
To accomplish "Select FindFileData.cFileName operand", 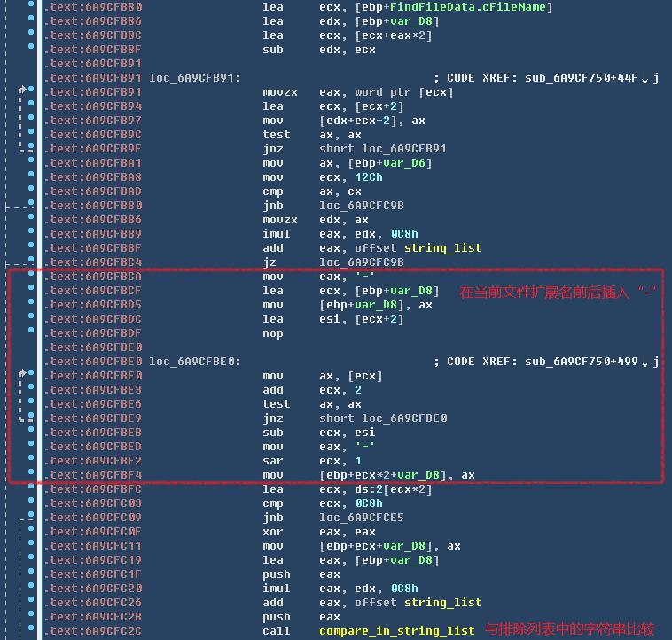I will (467, 7).
